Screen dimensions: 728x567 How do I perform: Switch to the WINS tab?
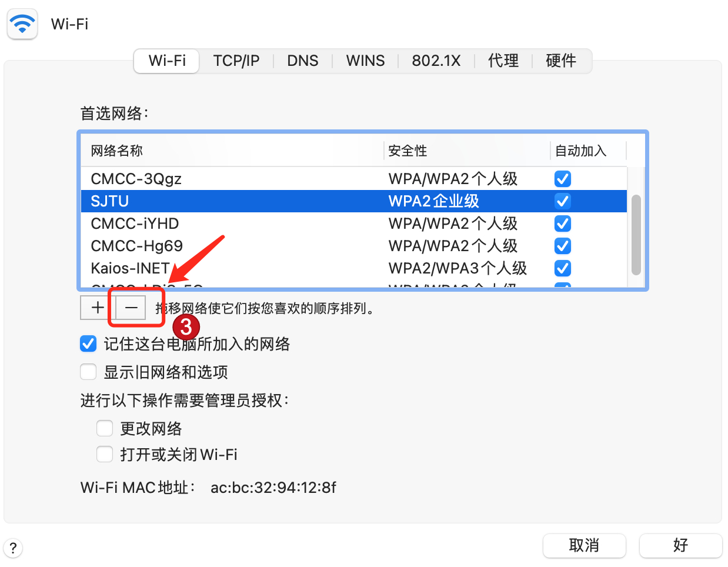click(365, 61)
